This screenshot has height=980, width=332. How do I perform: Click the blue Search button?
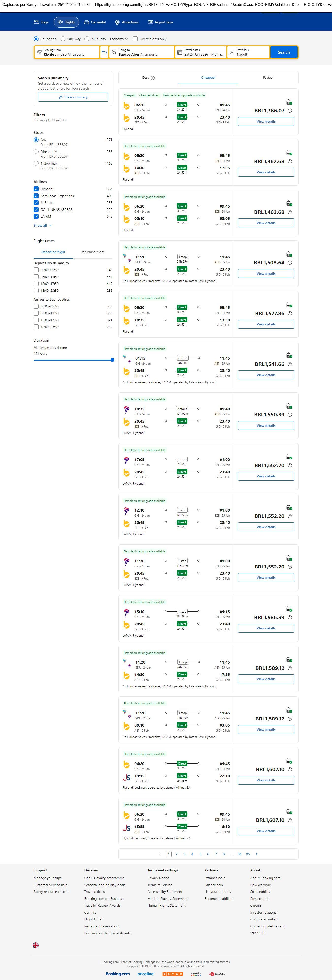[x=284, y=52]
